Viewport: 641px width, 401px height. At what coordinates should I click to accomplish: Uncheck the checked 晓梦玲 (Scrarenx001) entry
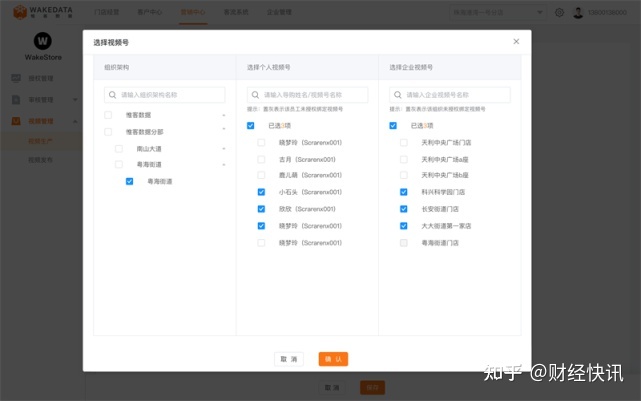pyautogui.click(x=261, y=226)
